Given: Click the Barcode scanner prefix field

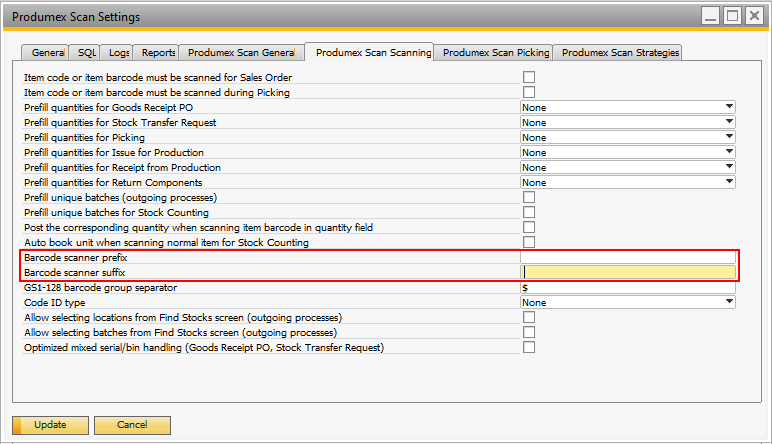Looking at the screenshot, I should pos(628,257).
